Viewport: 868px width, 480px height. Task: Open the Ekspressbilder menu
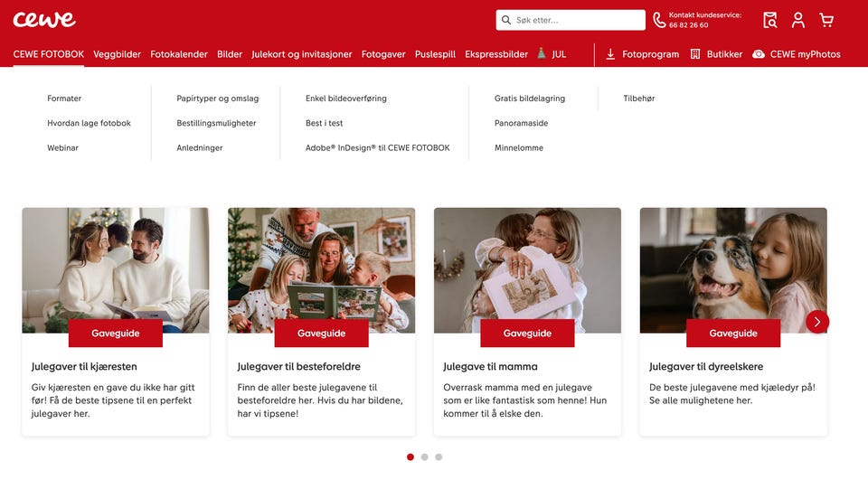pos(496,54)
